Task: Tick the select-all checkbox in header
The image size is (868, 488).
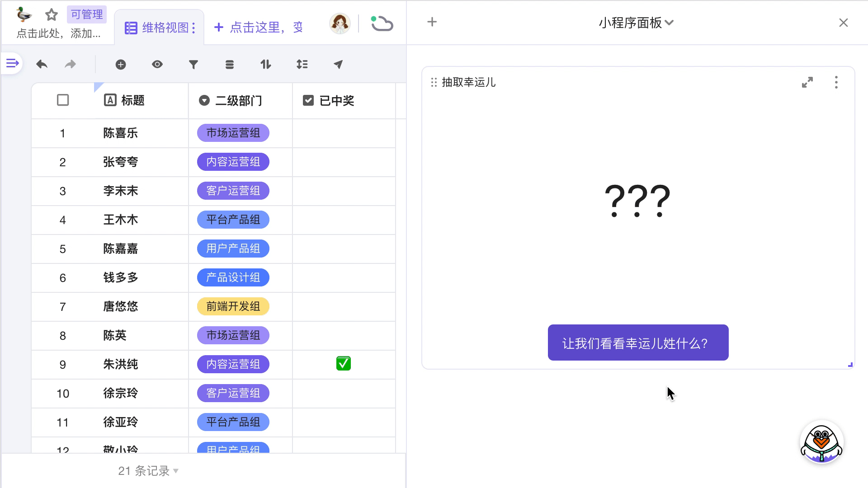Action: (x=63, y=100)
